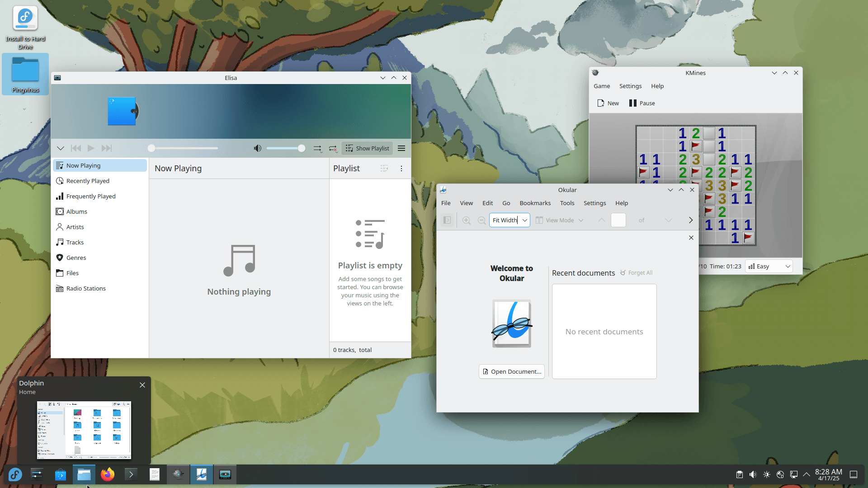
Task: Start a New game in KMines
Action: coord(608,103)
